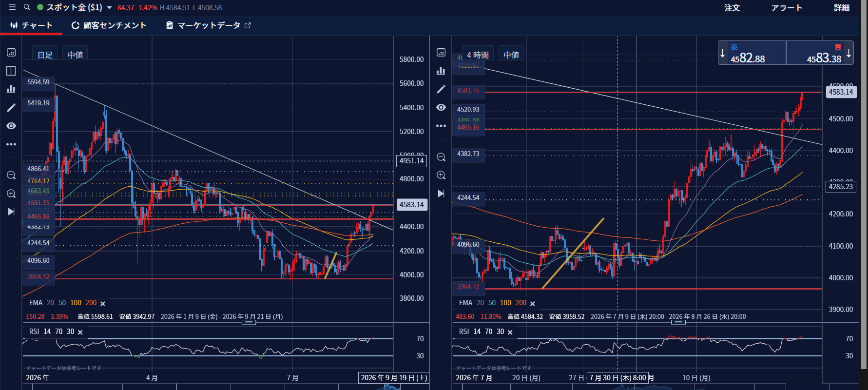Toggle right chart eye visibility icon
The width and height of the screenshot is (868, 390).
click(x=441, y=107)
